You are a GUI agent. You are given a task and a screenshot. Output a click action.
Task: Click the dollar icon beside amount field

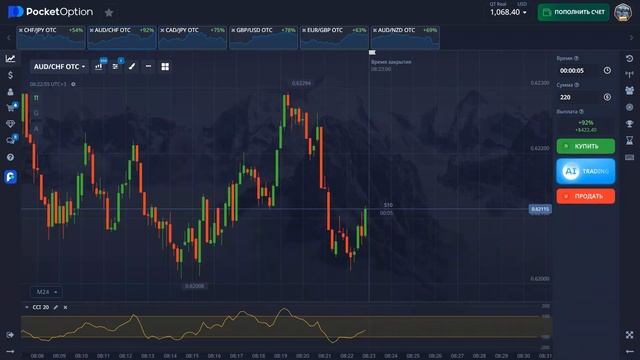pyautogui.click(x=607, y=97)
